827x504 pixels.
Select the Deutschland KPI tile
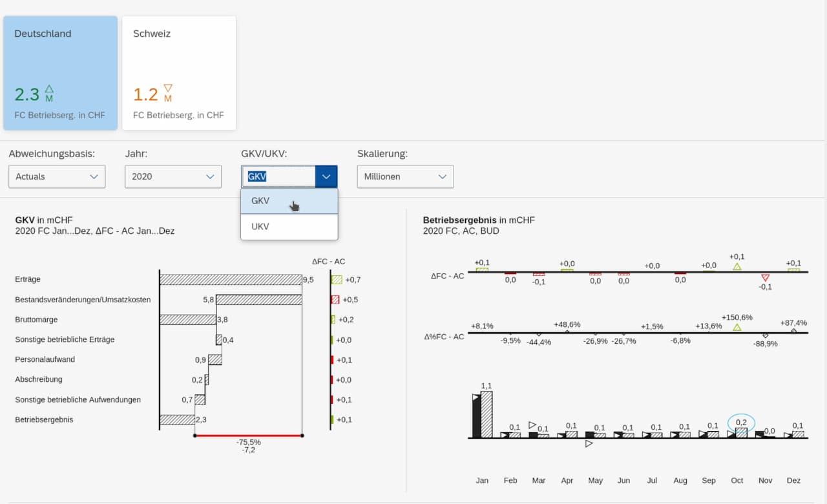(60, 73)
